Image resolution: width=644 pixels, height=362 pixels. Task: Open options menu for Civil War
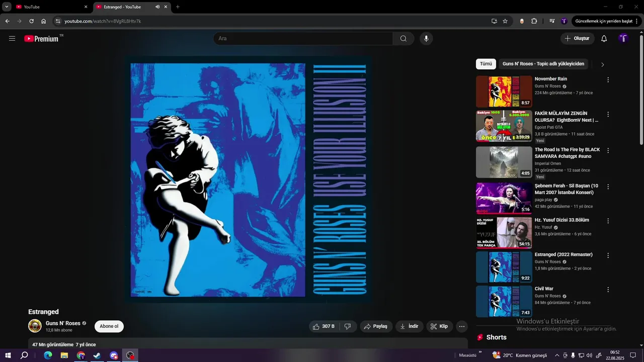pos(608,290)
